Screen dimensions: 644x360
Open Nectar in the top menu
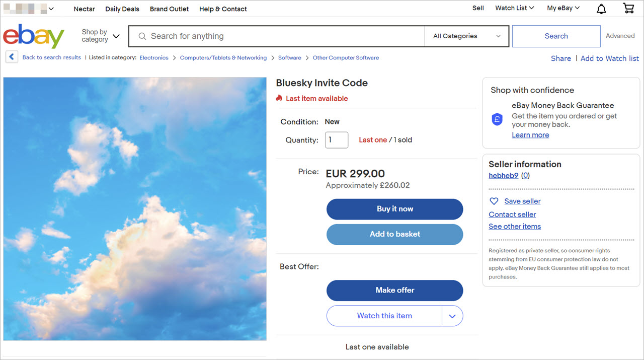(84, 9)
